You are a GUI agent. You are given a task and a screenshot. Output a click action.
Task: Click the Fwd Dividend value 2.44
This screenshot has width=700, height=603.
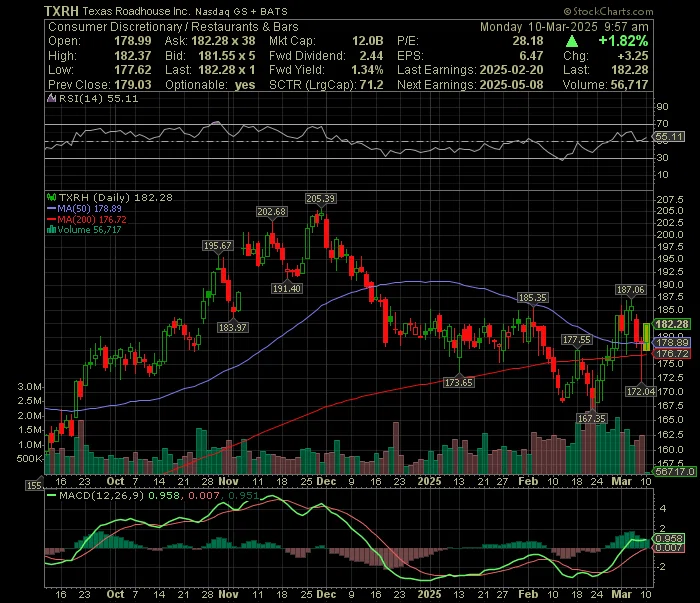coord(371,56)
